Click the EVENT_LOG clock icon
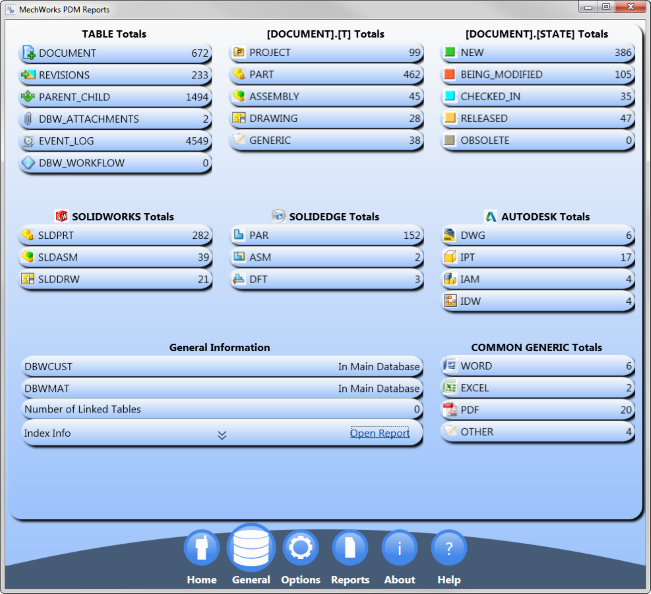651x594 pixels. coord(28,141)
